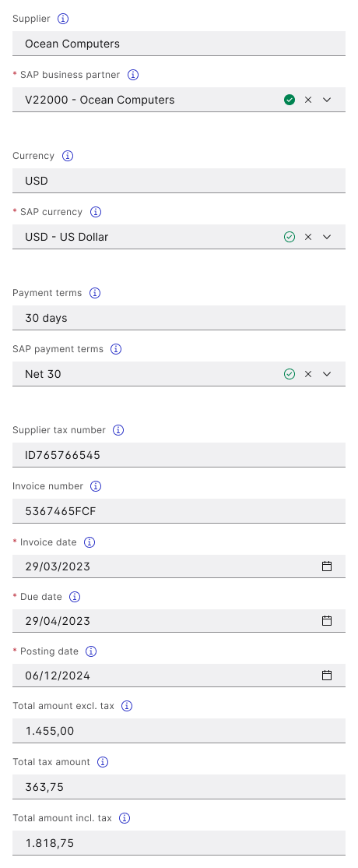Clear the Net 30 payment terms value
358x868 pixels.
(x=308, y=374)
